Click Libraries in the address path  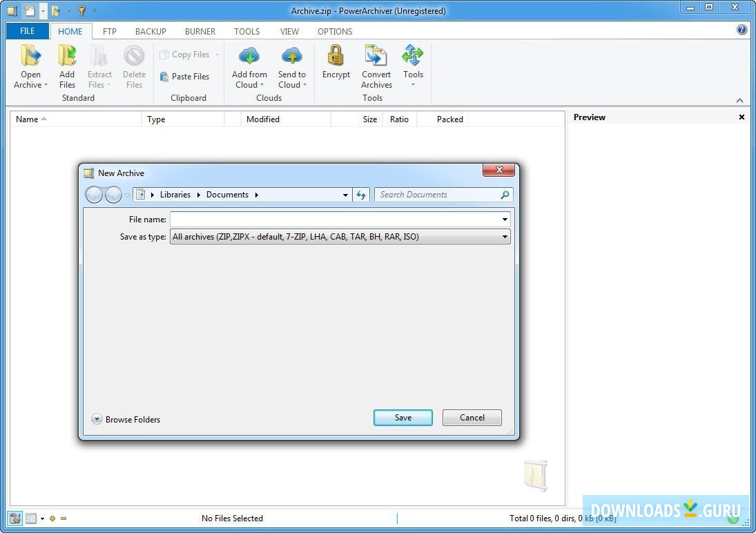click(175, 195)
